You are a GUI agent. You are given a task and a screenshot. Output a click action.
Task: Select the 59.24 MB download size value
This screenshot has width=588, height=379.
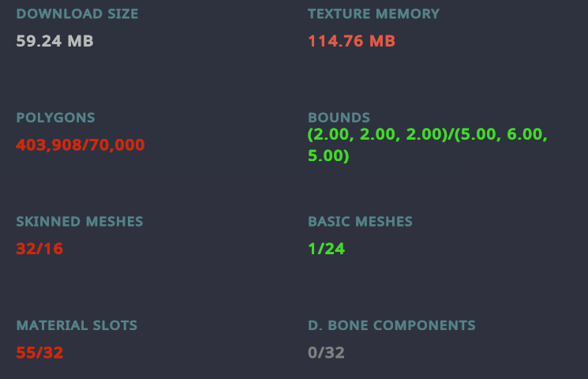point(54,41)
